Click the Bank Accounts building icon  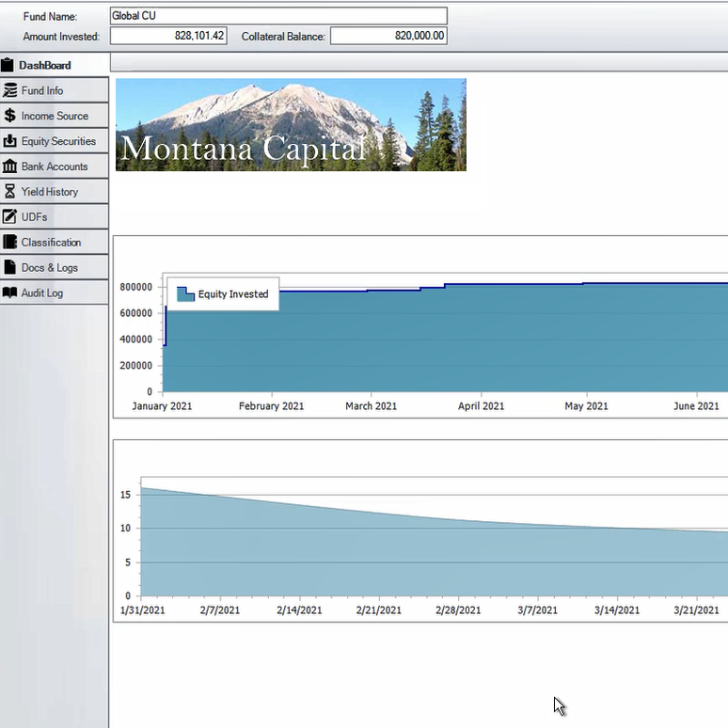pyautogui.click(x=10, y=166)
